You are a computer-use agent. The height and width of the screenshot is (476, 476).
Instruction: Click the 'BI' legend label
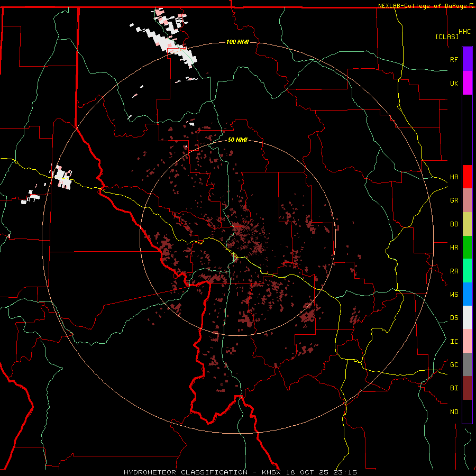[454, 388]
